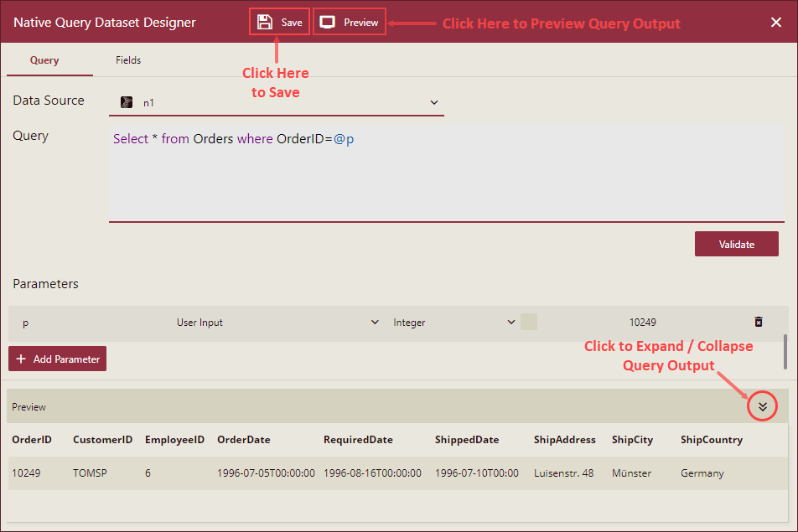The image size is (798, 532).
Task: Switch to the Fields tab
Action: pos(128,59)
